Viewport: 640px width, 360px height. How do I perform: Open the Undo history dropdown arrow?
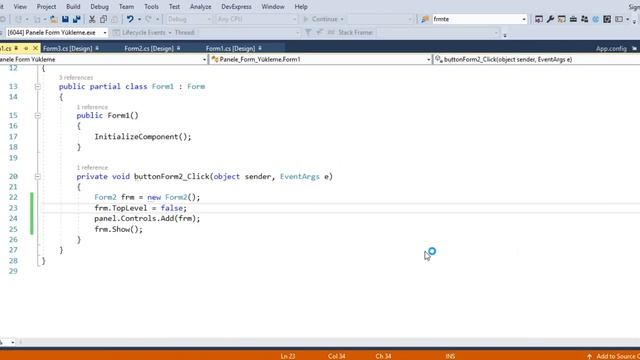(139, 19)
